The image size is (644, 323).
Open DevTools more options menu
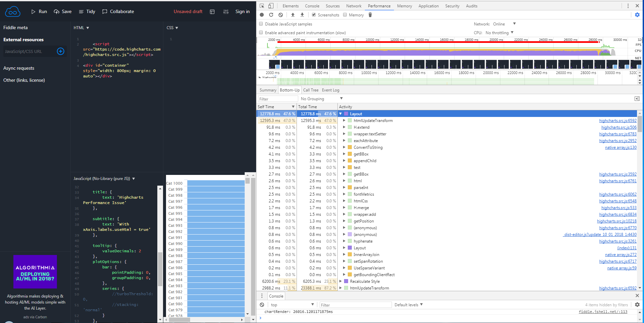pyautogui.click(x=628, y=6)
